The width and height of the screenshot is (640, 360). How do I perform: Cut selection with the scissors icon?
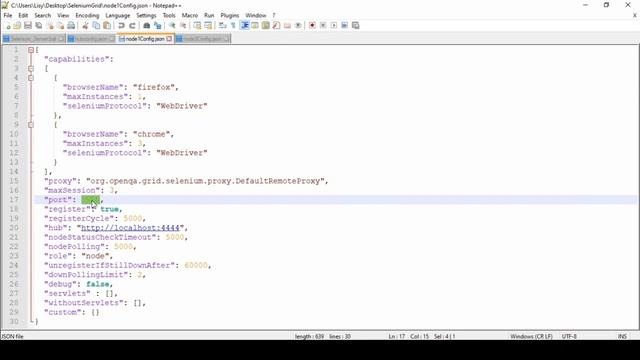(x=85, y=25)
